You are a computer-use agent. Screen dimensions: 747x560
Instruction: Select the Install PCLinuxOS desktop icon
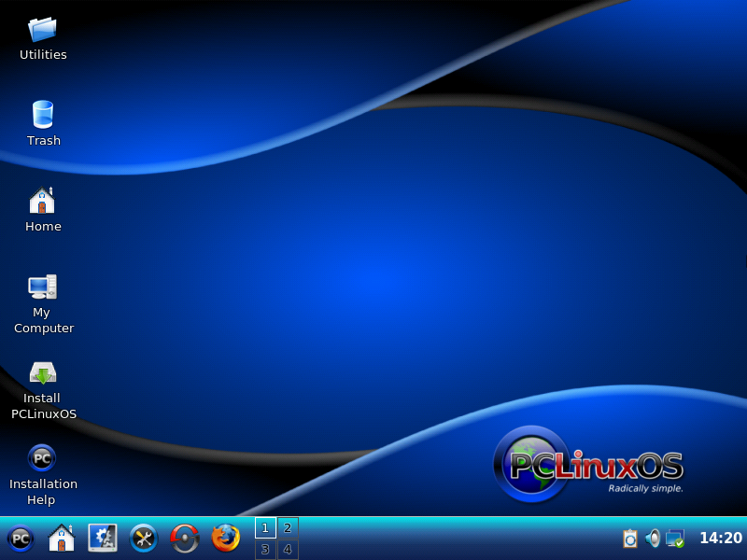click(43, 372)
